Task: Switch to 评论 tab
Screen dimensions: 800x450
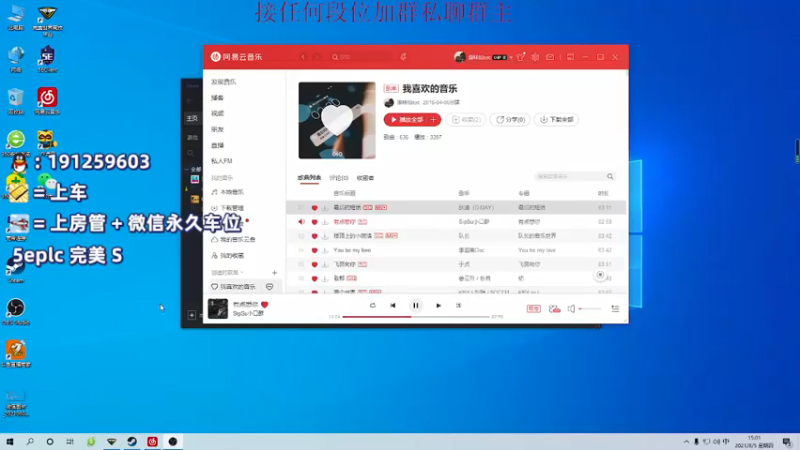Action: pos(339,178)
